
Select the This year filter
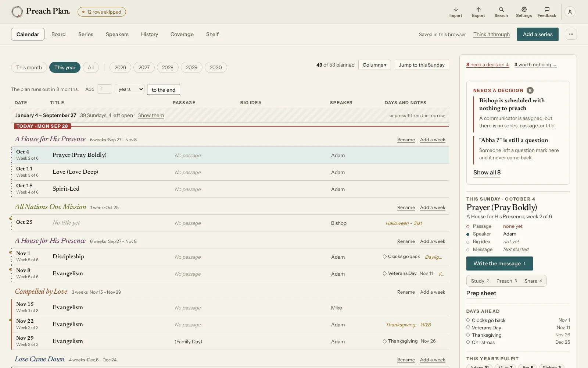65,67
